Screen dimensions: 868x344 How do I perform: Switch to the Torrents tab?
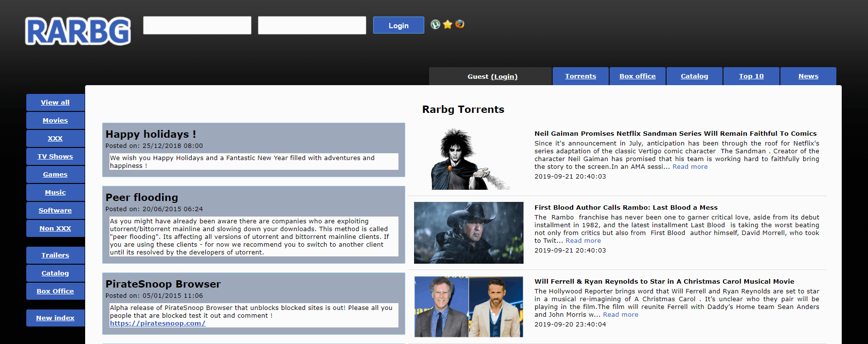[x=580, y=76]
